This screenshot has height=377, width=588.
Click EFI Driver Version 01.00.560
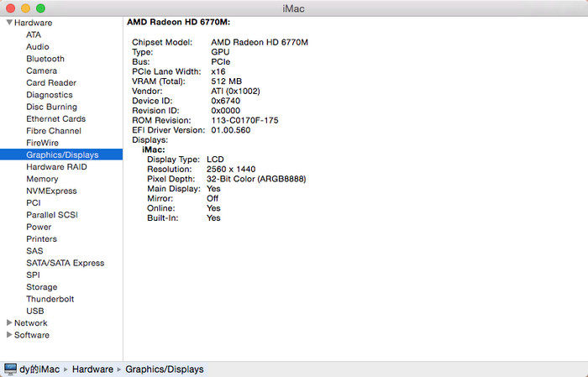click(x=231, y=129)
